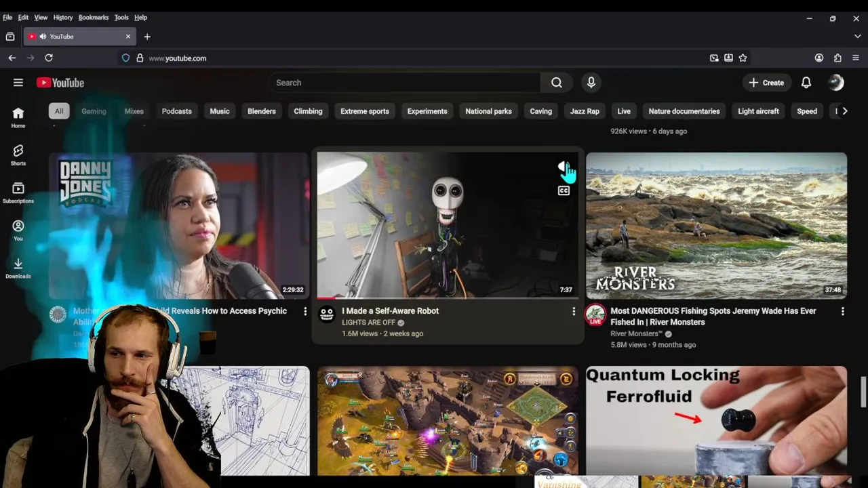Toggle closed captions on robot preview
The image size is (868, 488).
pyautogui.click(x=564, y=191)
